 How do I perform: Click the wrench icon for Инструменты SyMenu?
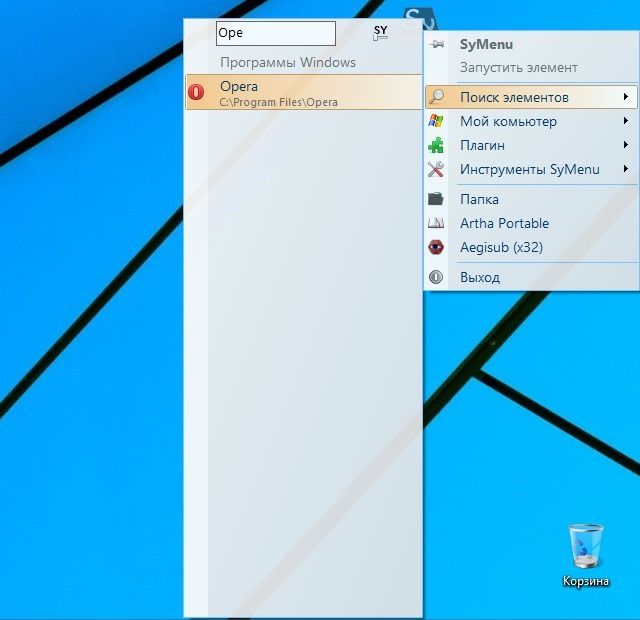(x=436, y=169)
